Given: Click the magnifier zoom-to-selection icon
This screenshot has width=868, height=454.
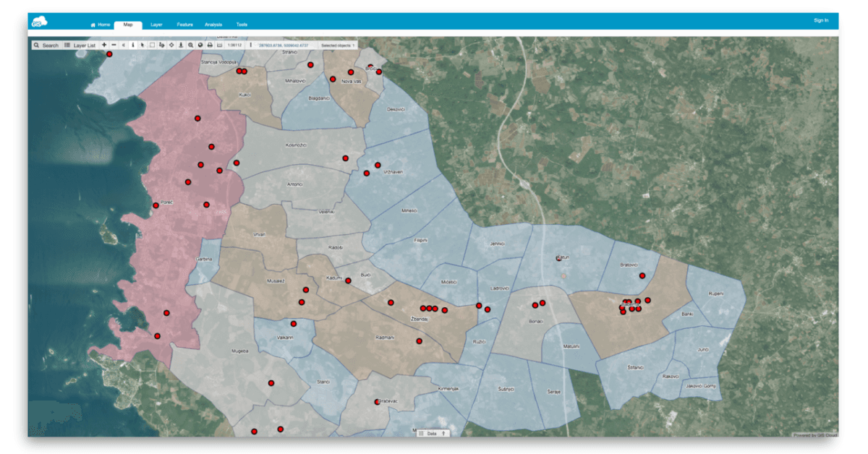Looking at the screenshot, I should point(190,45).
